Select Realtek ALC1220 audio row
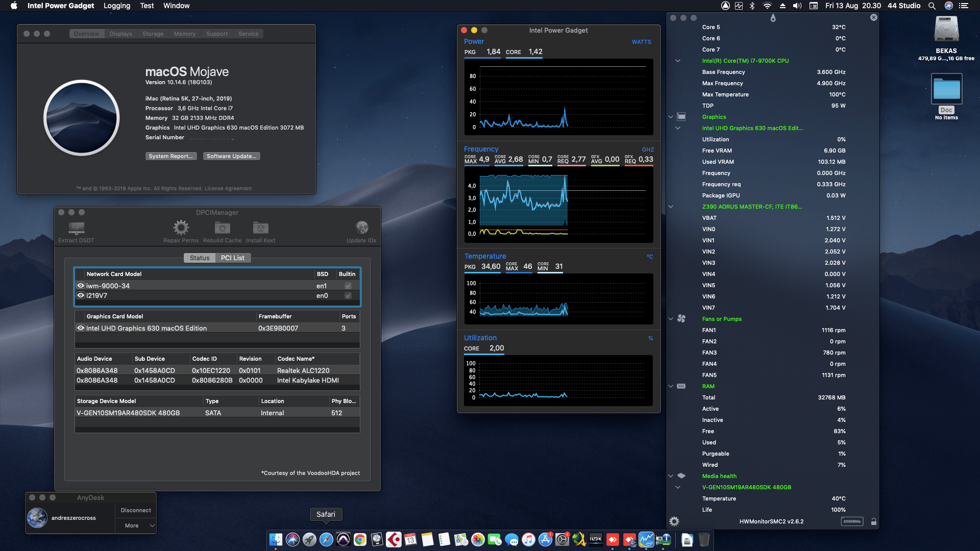This screenshot has width=980, height=551. [217, 370]
